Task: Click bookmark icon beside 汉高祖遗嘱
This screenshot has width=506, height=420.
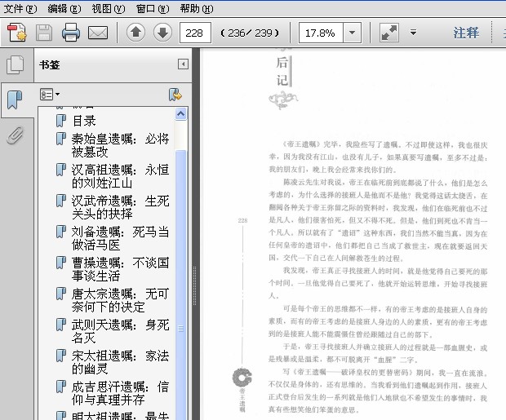Action: pos(60,170)
